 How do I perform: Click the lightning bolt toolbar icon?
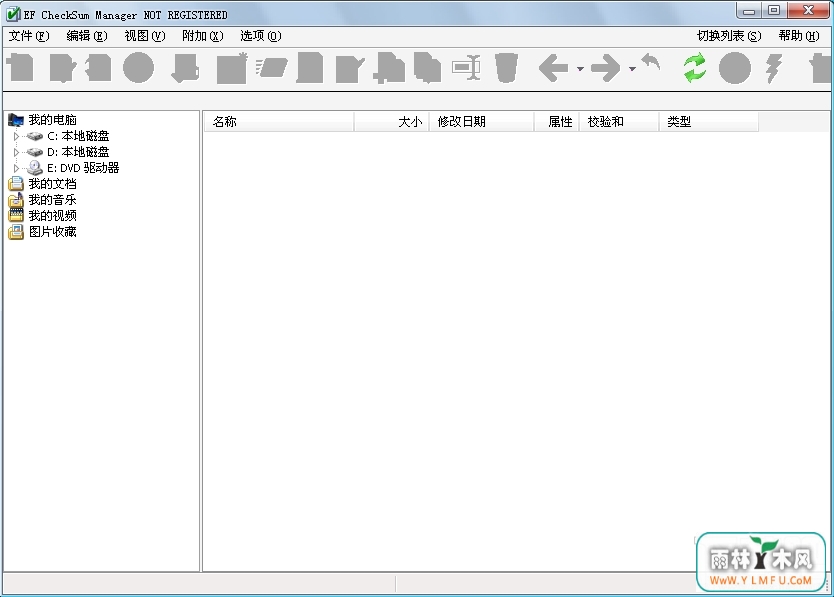pyautogui.click(x=774, y=68)
